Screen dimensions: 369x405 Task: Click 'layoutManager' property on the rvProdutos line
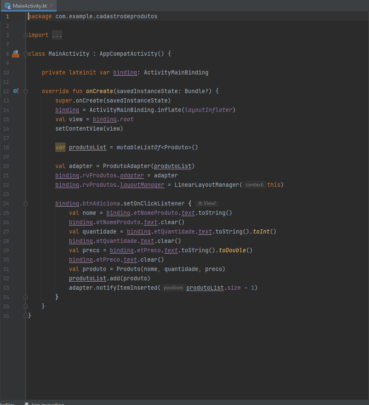click(x=142, y=185)
